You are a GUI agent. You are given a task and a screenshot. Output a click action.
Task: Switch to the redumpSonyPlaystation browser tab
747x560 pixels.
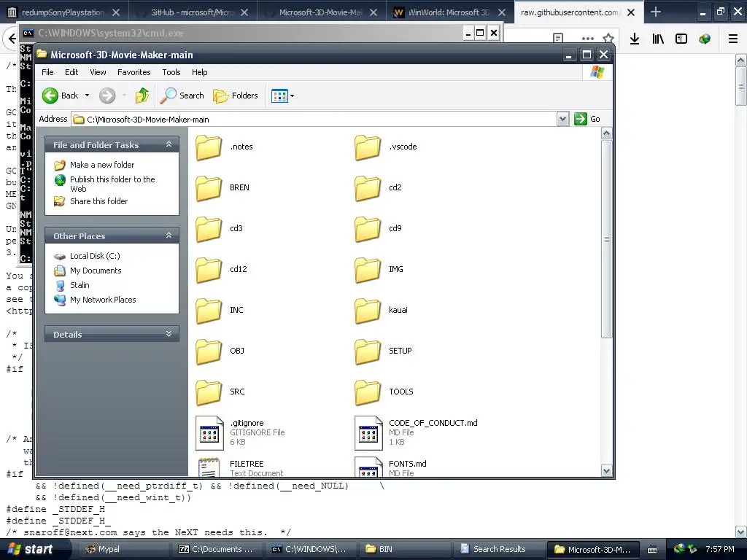coord(64,12)
